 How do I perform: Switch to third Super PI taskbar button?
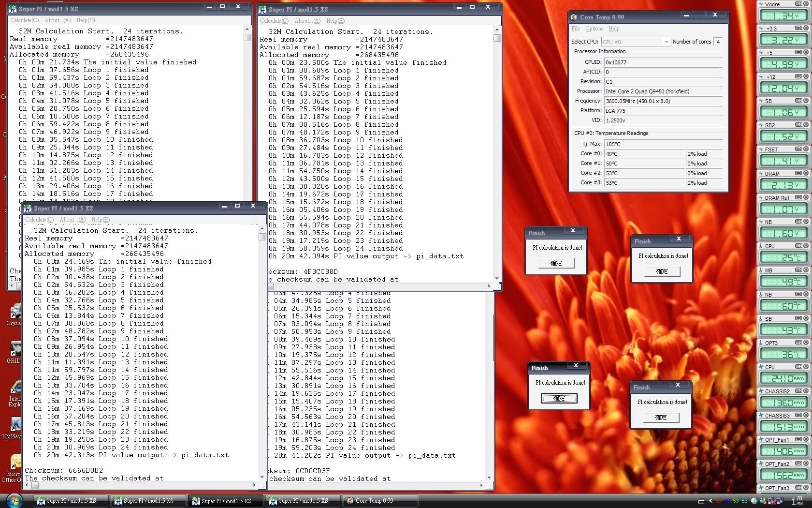coord(225,501)
